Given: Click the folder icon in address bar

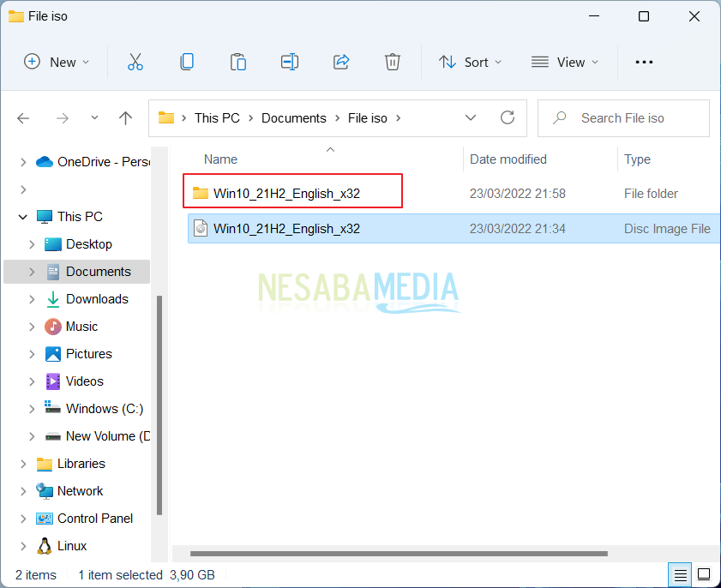Looking at the screenshot, I should (x=166, y=117).
